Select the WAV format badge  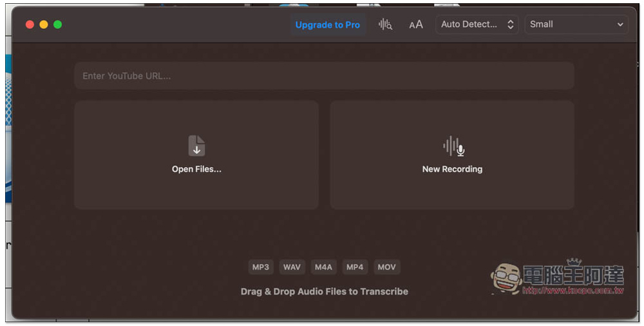click(292, 267)
